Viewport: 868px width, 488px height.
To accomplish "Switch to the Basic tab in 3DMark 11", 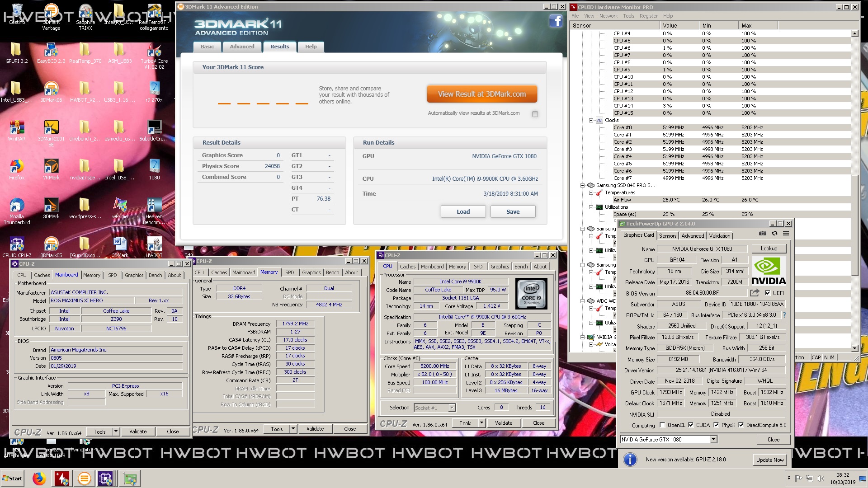I will (207, 47).
